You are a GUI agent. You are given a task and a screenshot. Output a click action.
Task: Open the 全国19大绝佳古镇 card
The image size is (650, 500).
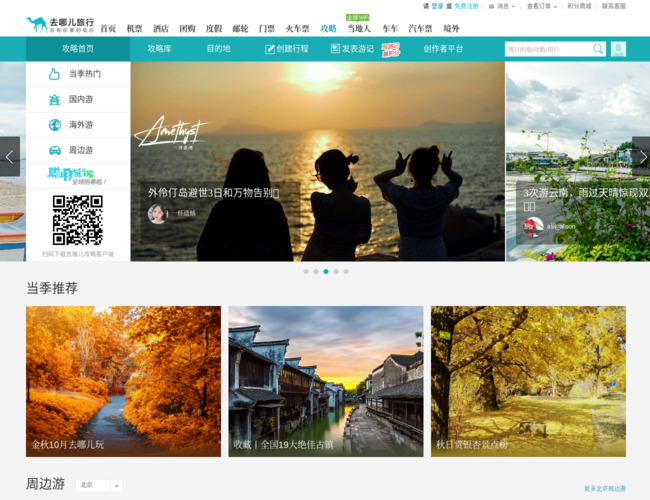coord(326,381)
